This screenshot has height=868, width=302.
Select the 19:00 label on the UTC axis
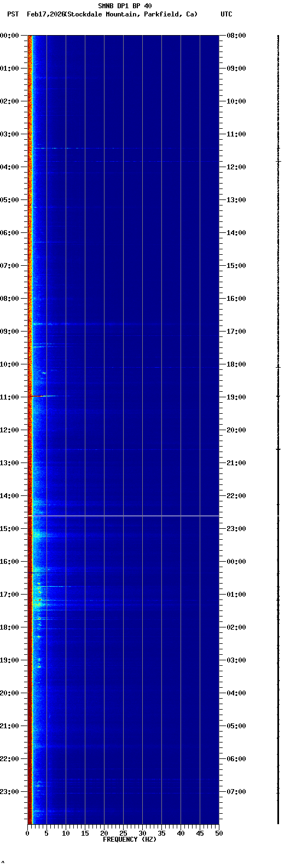pos(236,397)
